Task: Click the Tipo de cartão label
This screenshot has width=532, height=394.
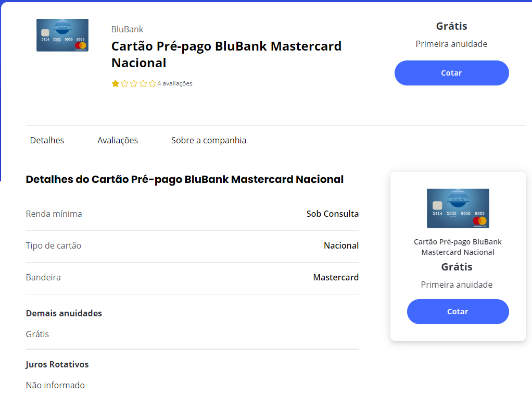Action: click(x=54, y=245)
